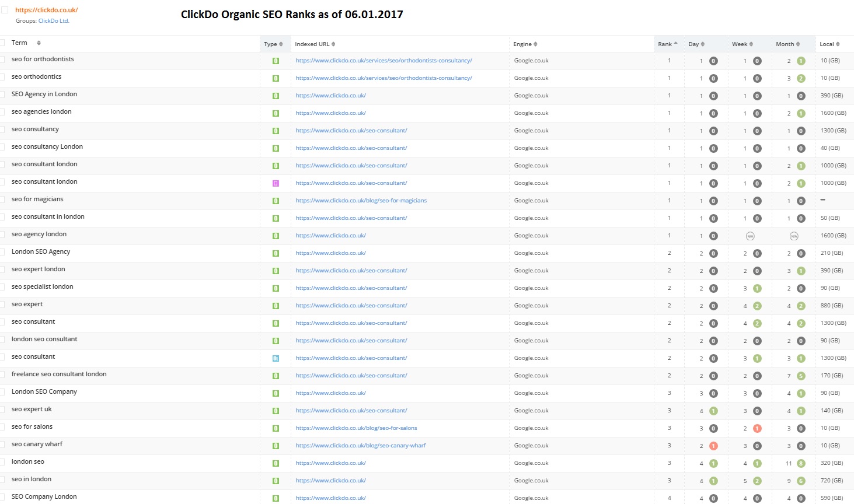
Task: Click the 1600 (GB) local value for seo agencies london
Action: coord(834,113)
